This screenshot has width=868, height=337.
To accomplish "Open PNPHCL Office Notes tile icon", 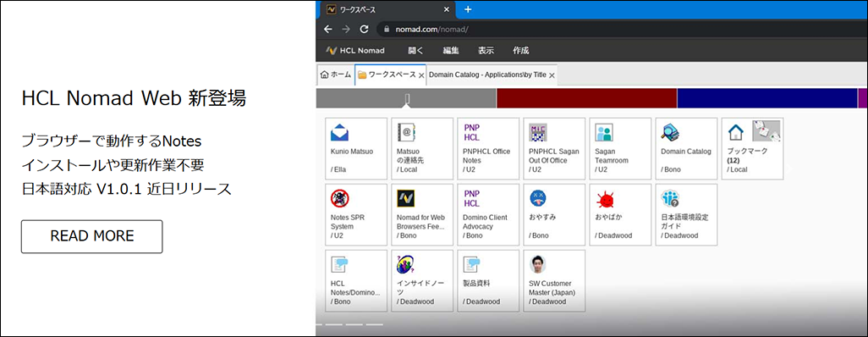I will coord(471,132).
